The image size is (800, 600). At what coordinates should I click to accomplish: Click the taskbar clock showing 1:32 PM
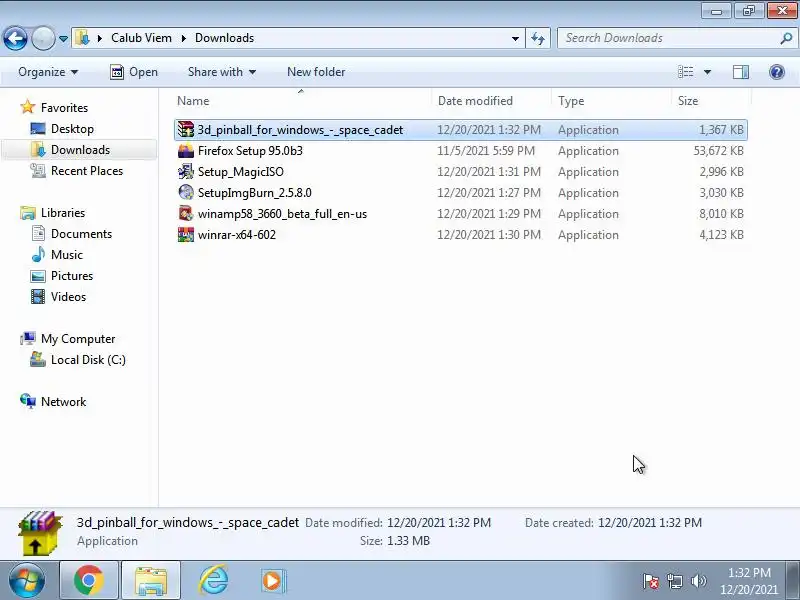tap(749, 581)
